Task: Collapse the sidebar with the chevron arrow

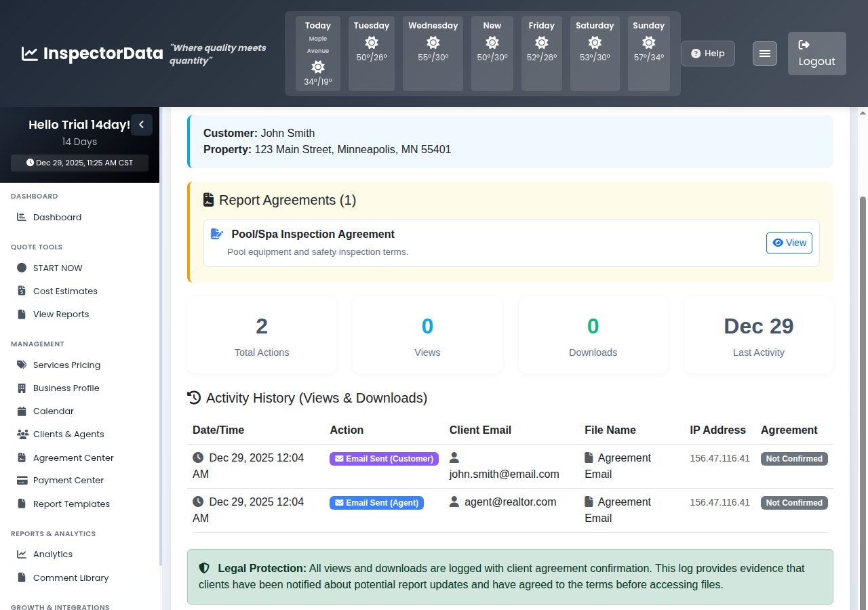Action: click(x=142, y=124)
